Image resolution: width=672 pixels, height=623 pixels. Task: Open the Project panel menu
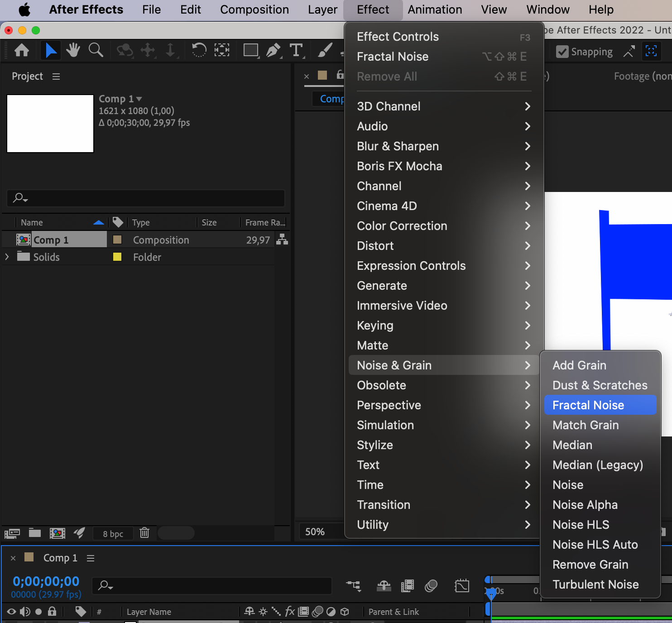click(56, 77)
